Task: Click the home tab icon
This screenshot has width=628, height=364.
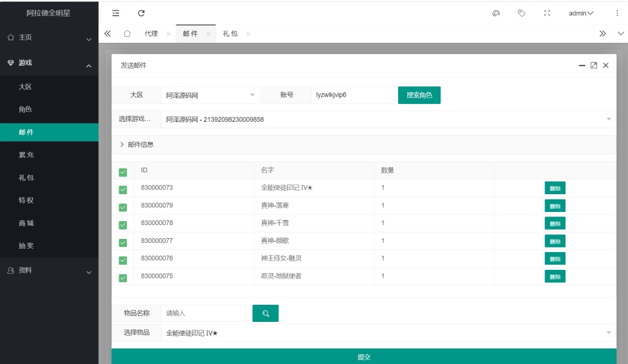Action: pos(128,34)
